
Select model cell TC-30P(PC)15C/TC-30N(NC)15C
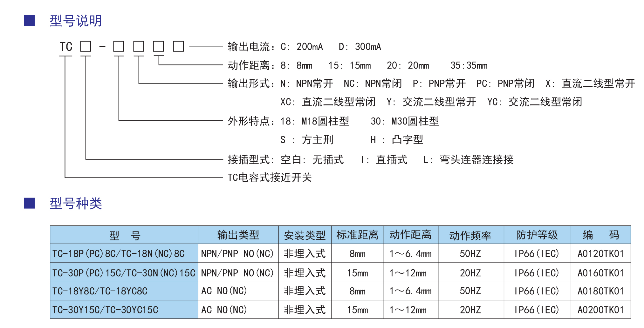click(124, 273)
